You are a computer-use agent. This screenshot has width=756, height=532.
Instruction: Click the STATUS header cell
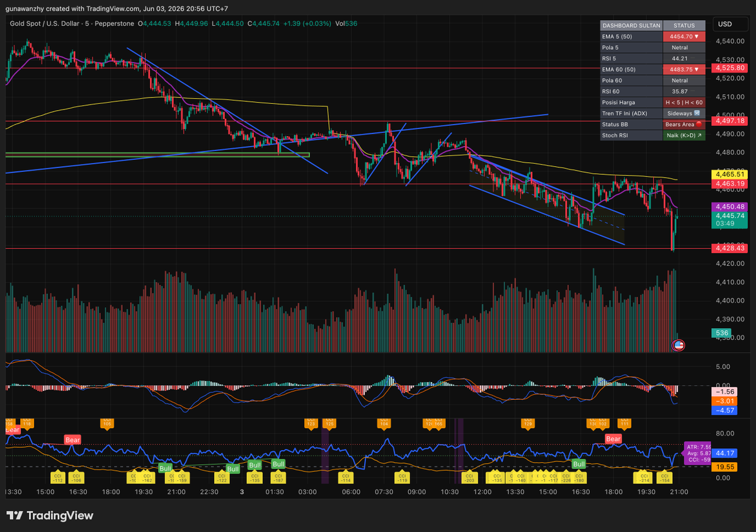[x=684, y=26]
